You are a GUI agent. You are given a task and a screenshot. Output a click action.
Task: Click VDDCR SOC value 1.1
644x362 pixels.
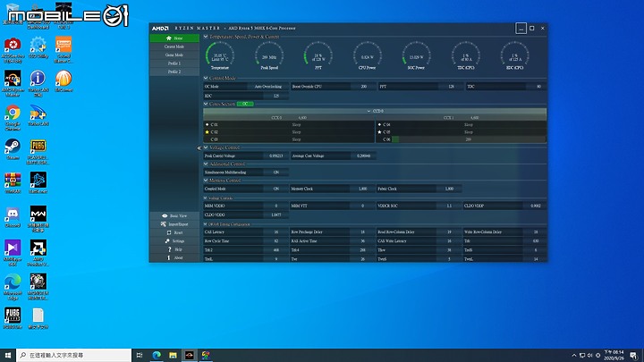(449, 206)
